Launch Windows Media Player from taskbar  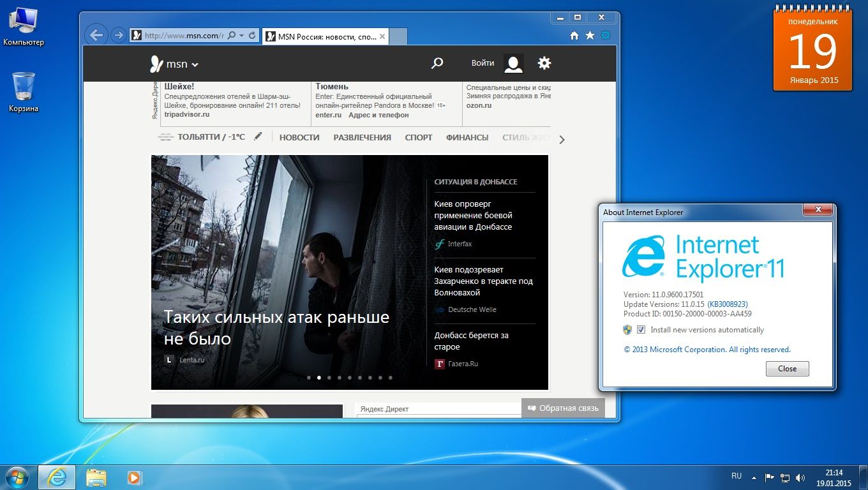click(133, 477)
